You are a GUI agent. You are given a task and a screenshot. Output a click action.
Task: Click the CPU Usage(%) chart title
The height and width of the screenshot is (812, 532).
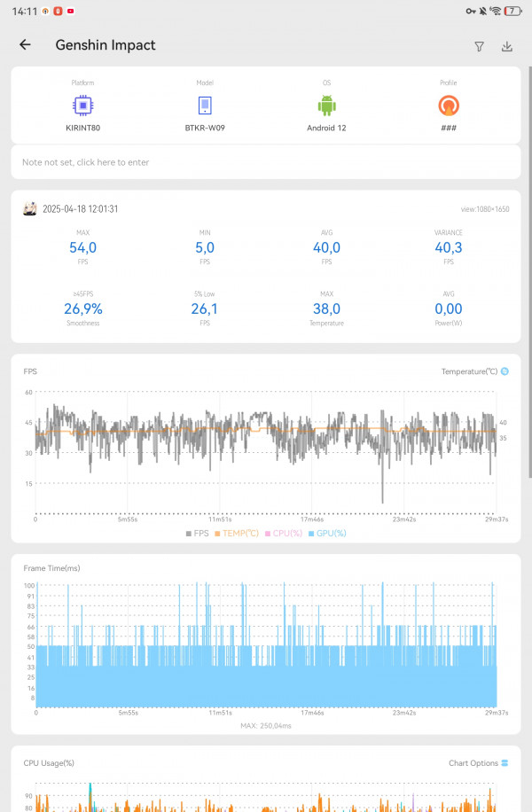pos(49,763)
